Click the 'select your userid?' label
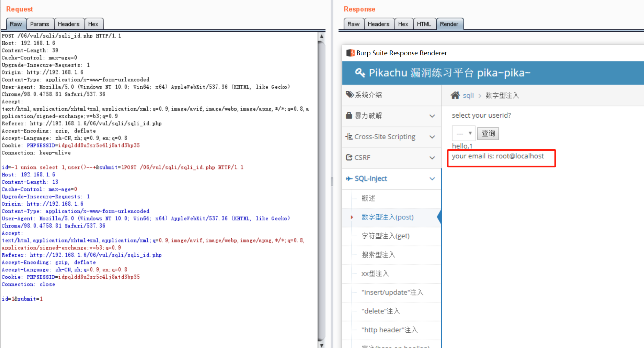 tap(481, 115)
